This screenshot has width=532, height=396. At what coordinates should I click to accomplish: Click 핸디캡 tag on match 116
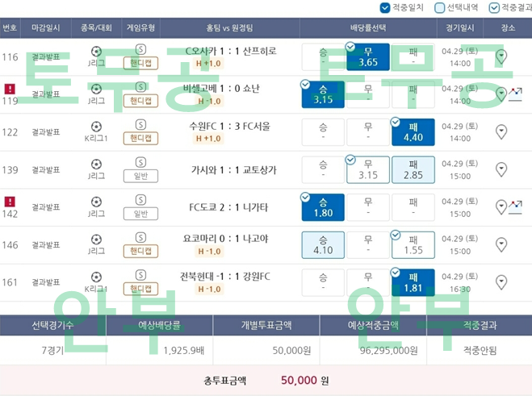click(x=140, y=63)
